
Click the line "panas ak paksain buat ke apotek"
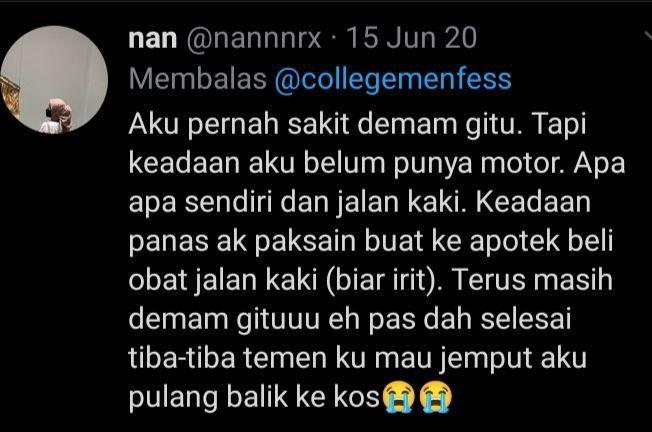[x=344, y=242]
